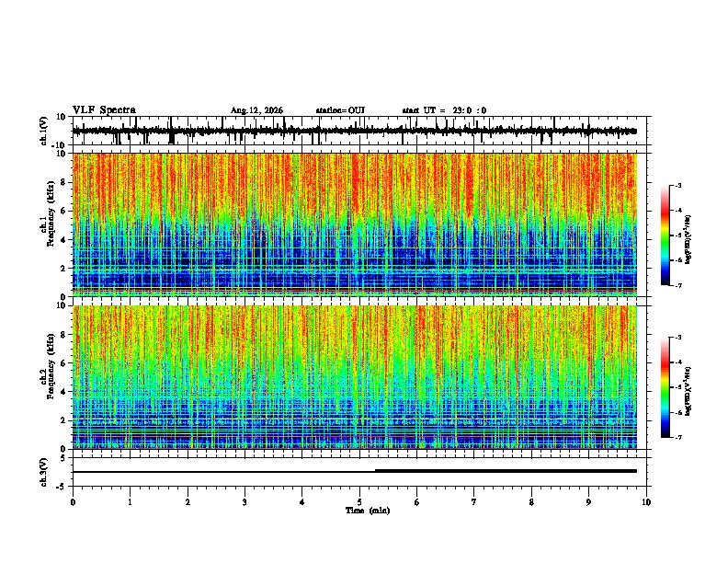Screen dimensions: 728x563
Task: Click the ch.1 spectrogram color scale bar
Action: 665,236
